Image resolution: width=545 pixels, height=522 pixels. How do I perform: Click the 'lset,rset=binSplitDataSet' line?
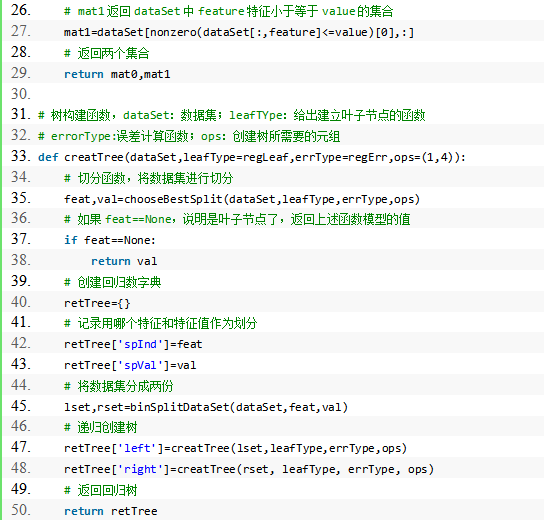(206, 407)
